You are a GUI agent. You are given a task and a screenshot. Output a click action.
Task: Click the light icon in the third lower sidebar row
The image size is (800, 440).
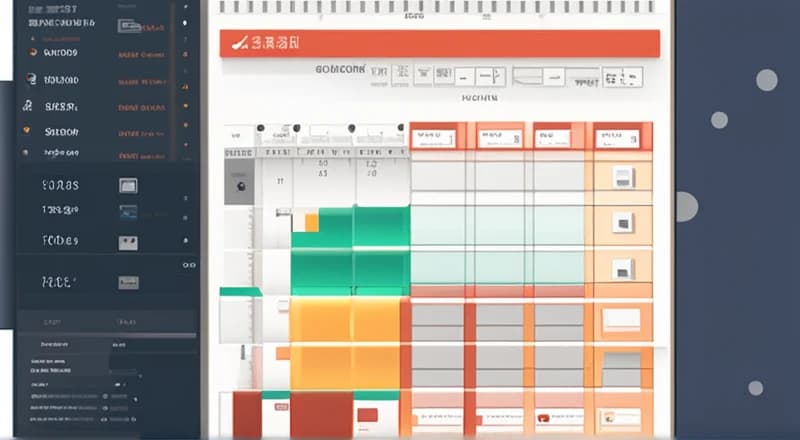[128, 242]
